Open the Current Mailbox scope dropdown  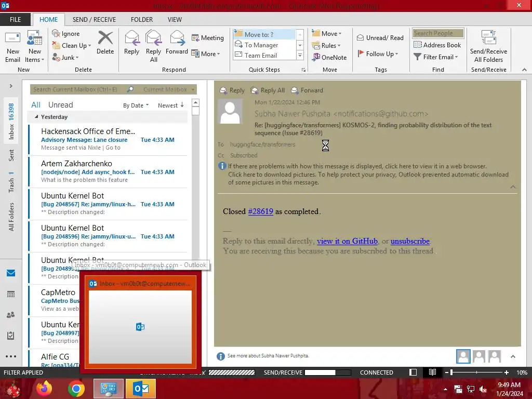coord(169,89)
